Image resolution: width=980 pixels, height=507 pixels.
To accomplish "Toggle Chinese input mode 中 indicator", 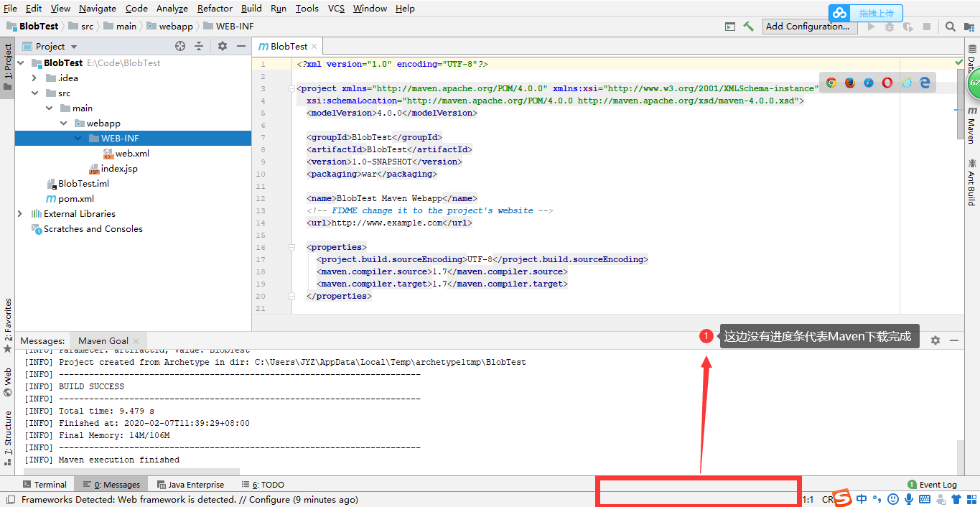I will tap(862, 499).
